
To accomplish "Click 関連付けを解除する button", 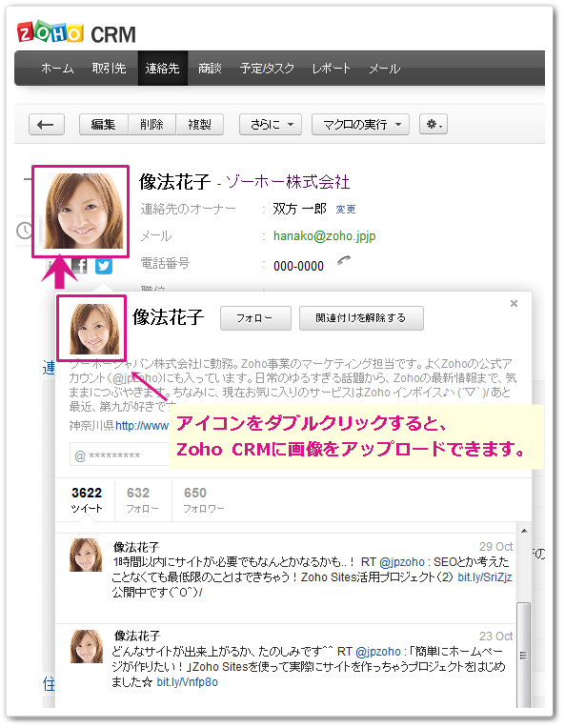I will (361, 318).
